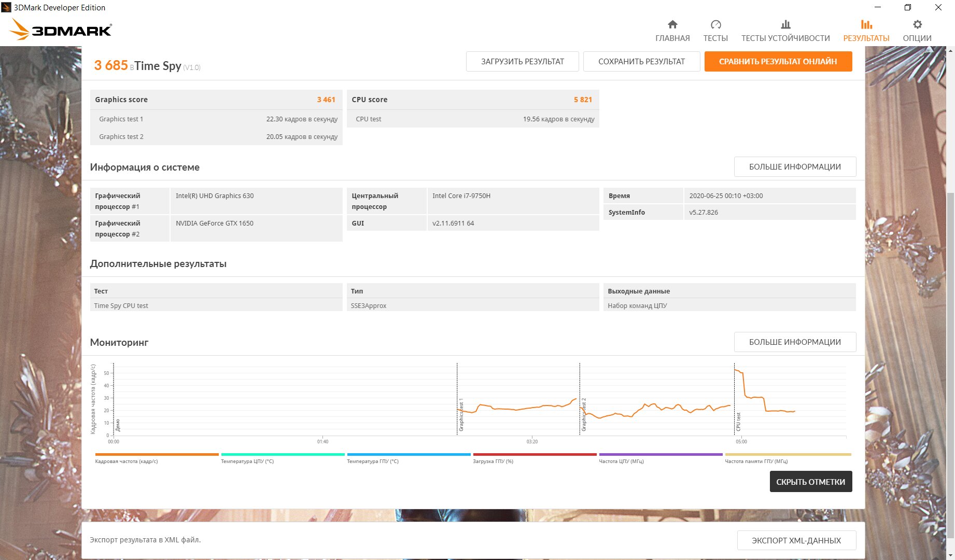Viewport: 955px width, 560px height.
Task: Click Intel Core i7-9750H value
Action: (461, 195)
